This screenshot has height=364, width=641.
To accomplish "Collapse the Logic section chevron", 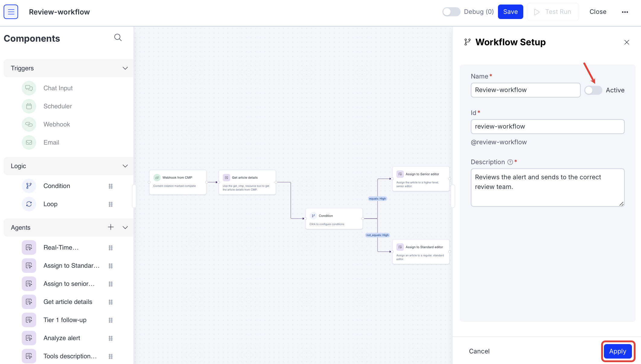I will 125,166.
